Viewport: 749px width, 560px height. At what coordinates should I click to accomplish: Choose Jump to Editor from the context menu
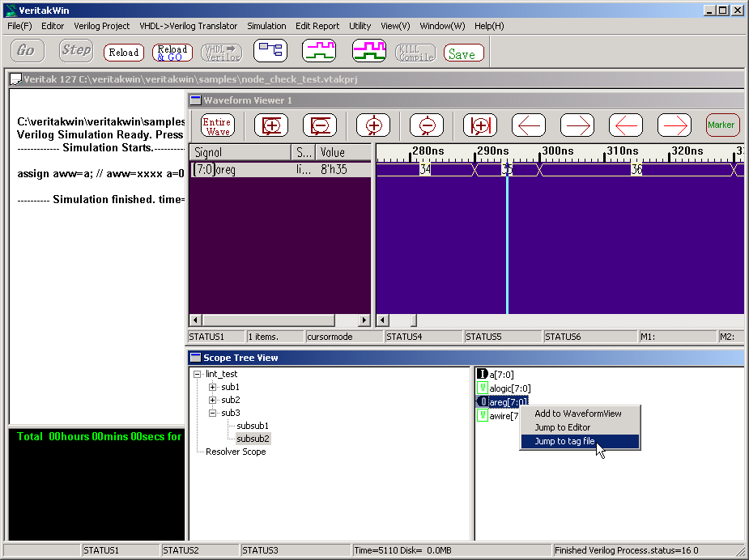[580, 428]
